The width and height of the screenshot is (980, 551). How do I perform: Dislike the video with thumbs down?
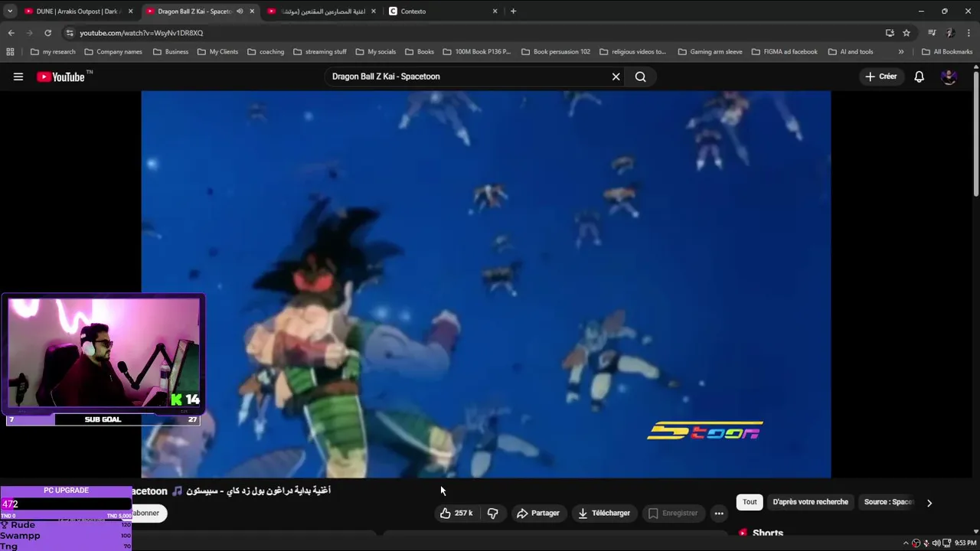click(492, 514)
